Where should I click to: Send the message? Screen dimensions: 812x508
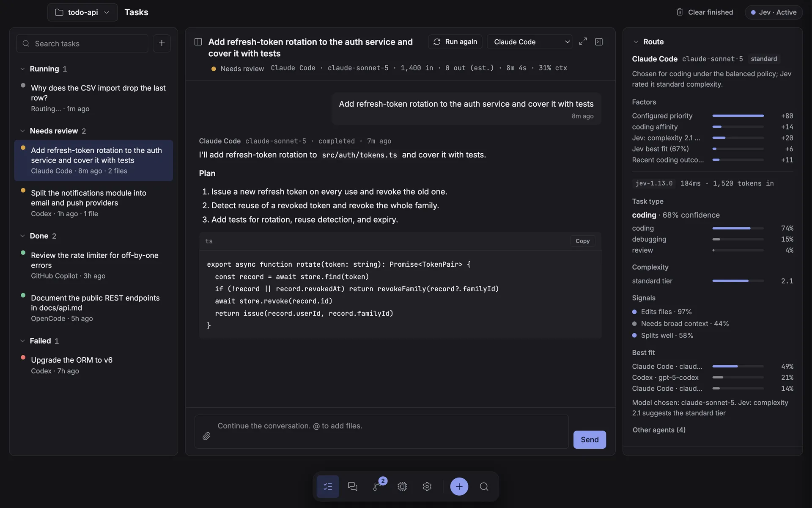click(590, 439)
